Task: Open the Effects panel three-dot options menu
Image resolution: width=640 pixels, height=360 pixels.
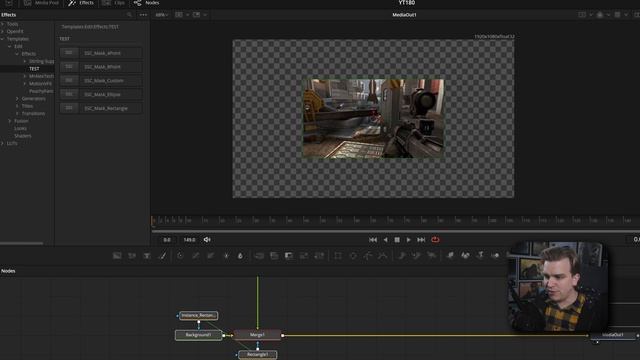Action: 143,15
